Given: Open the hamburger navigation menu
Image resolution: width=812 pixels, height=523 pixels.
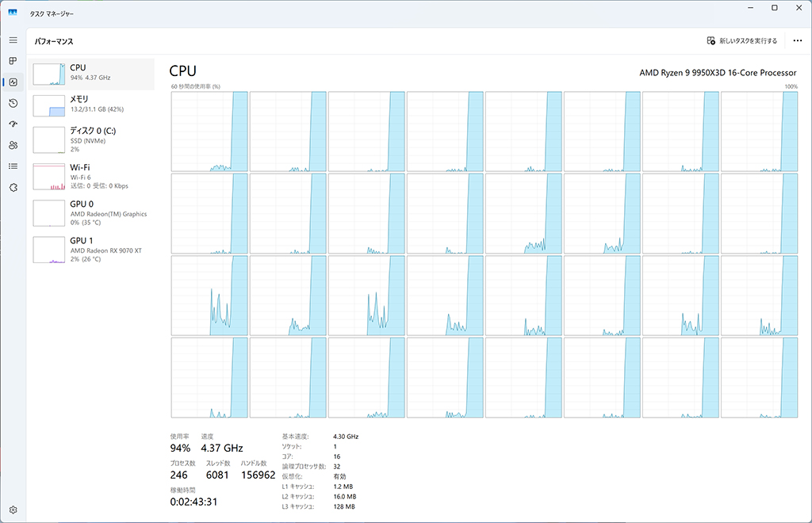Looking at the screenshot, I should [x=13, y=40].
